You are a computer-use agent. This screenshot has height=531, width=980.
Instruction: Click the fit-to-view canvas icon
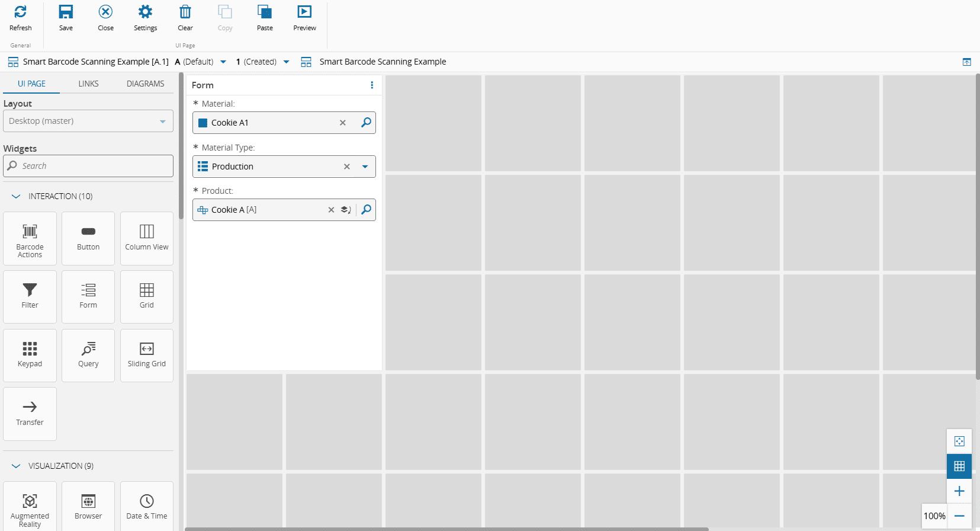[x=959, y=441]
